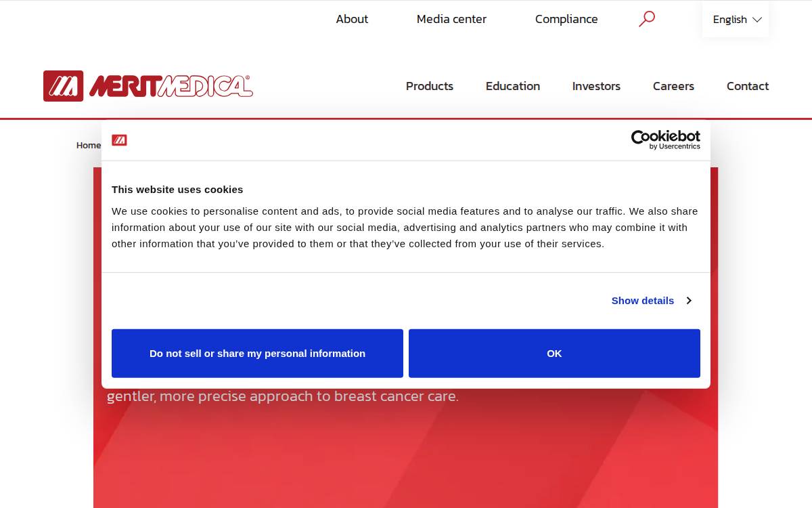This screenshot has width=812, height=508.
Task: Open the Education menu
Action: click(x=513, y=86)
